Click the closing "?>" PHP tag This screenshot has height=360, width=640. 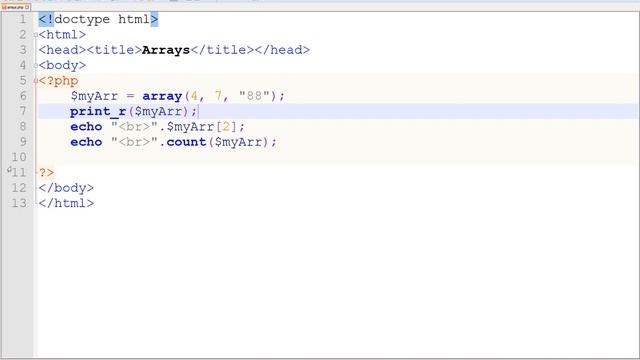coord(47,173)
